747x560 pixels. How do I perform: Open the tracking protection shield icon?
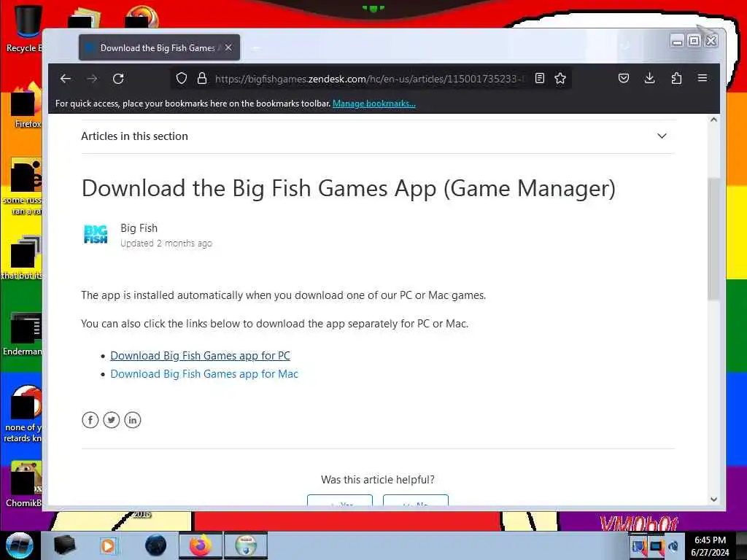182,78
